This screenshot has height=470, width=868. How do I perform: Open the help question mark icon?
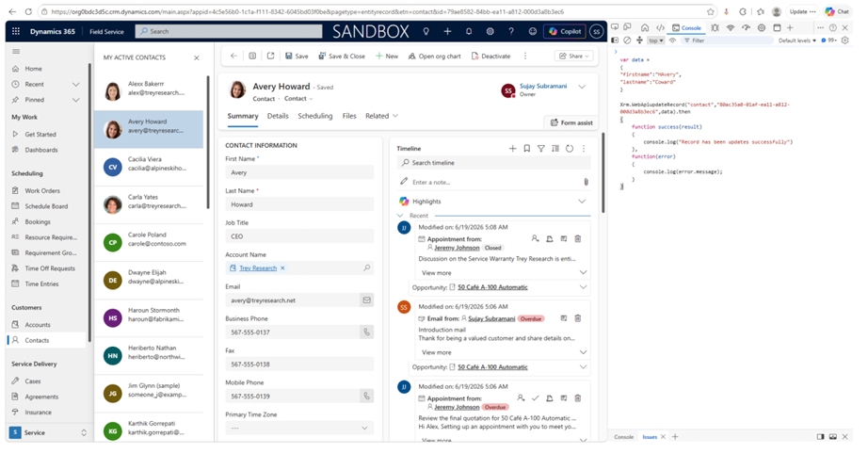tap(511, 32)
